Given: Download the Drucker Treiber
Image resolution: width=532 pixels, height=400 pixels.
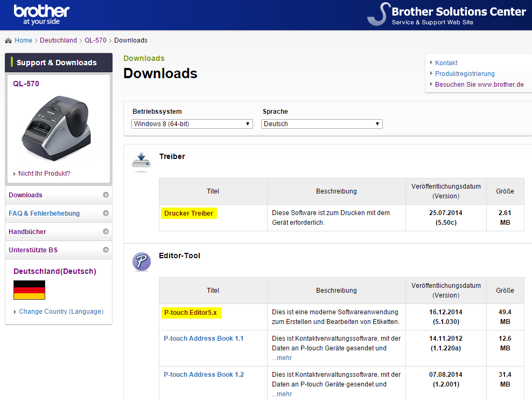Looking at the screenshot, I should tap(188, 213).
